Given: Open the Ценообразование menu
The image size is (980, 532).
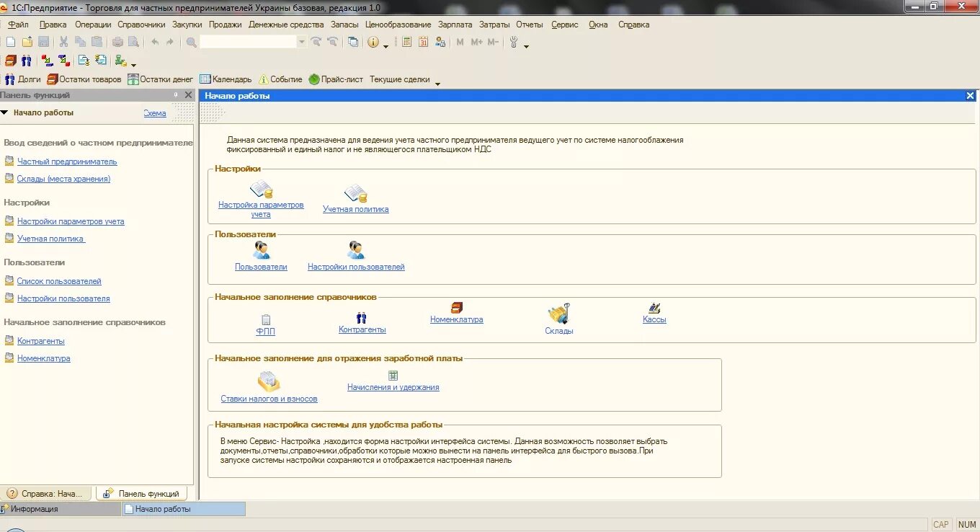Looking at the screenshot, I should point(398,25).
